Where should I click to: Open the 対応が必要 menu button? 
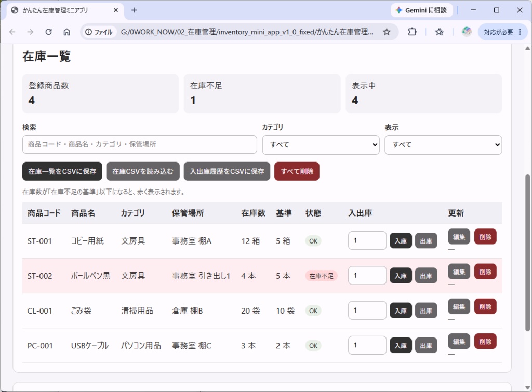[x=503, y=32]
